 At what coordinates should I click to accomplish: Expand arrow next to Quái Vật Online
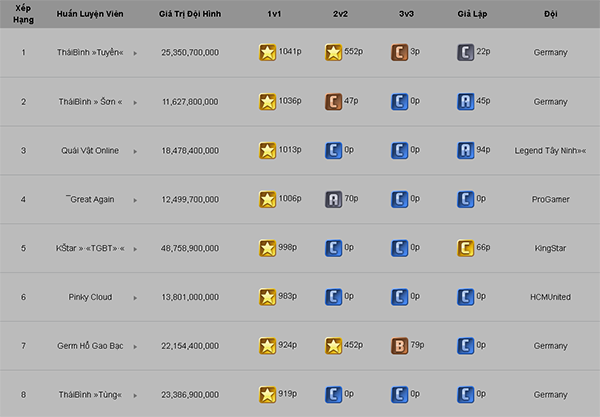point(135,151)
